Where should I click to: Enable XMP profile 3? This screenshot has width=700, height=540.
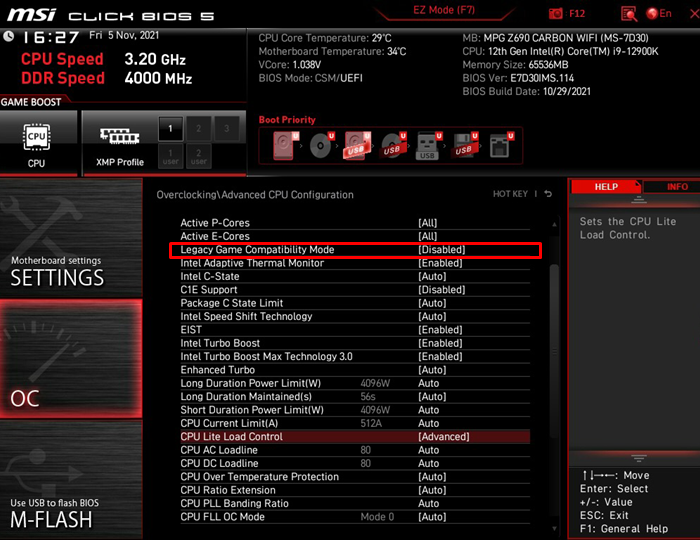226,129
